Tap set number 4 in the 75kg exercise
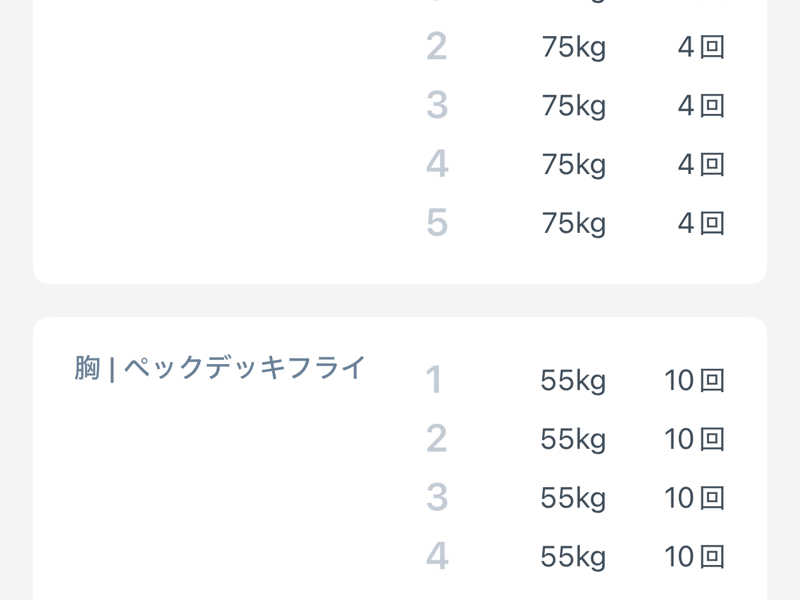Viewport: 800px width, 600px height. click(436, 165)
